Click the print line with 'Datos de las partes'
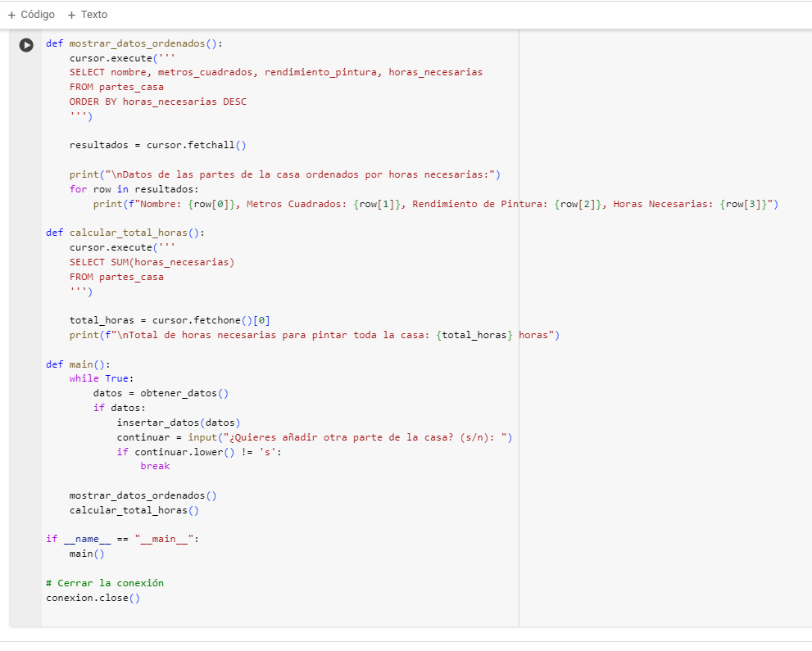The width and height of the screenshot is (812, 651). [285, 174]
